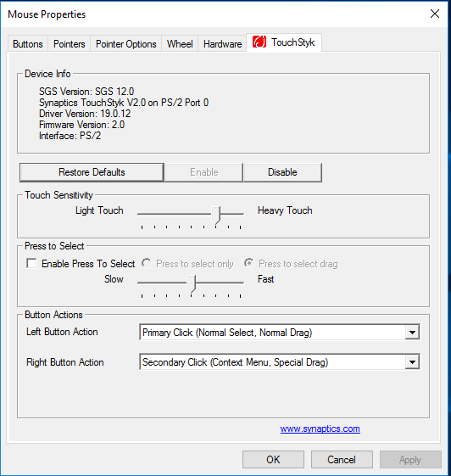Image resolution: width=451 pixels, height=476 pixels.
Task: Click the red Synaptics TouchStyk tab icon
Action: click(259, 42)
